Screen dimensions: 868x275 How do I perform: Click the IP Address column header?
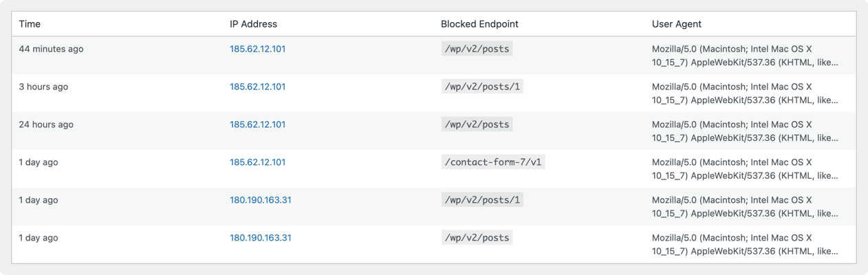coord(253,24)
